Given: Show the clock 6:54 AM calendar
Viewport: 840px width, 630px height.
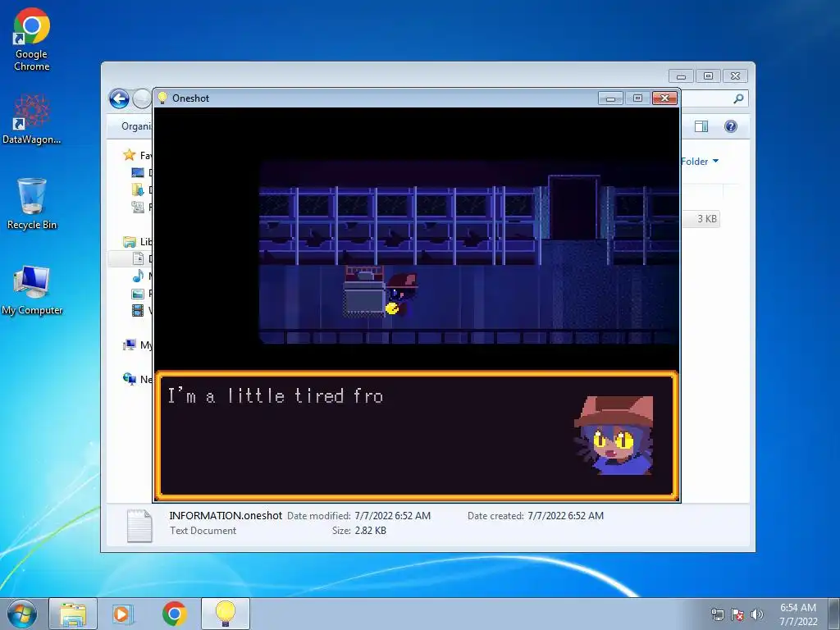Looking at the screenshot, I should 797,614.
